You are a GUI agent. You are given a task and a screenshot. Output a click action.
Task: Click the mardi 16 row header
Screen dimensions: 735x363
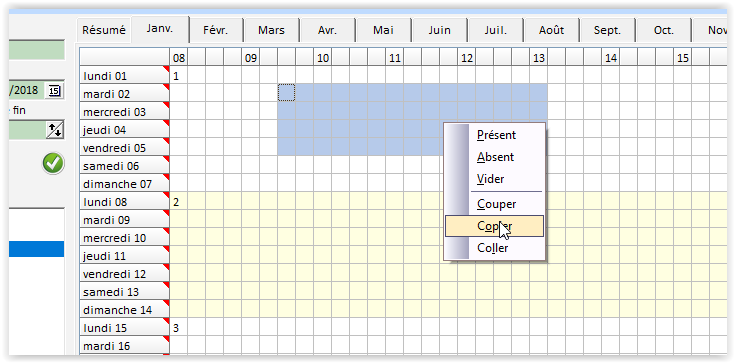(x=124, y=346)
